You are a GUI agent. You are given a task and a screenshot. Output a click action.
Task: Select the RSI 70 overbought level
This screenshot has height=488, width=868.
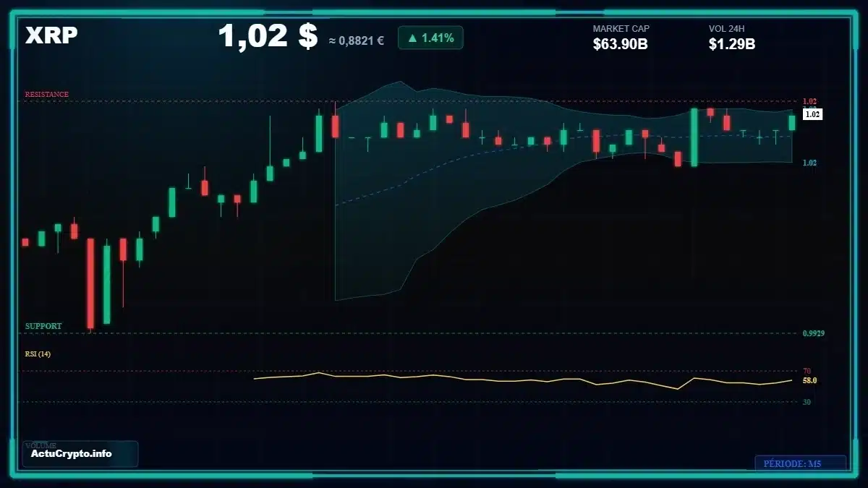pyautogui.click(x=807, y=371)
